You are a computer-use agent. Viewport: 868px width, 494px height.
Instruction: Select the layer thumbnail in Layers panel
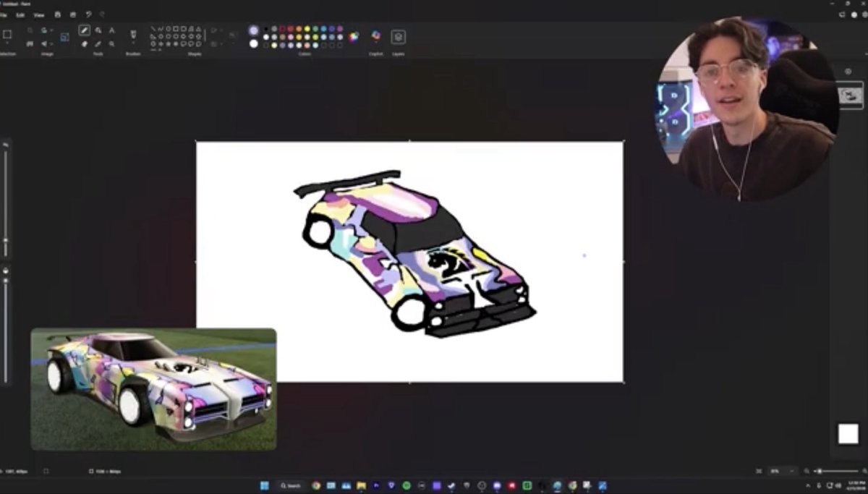click(850, 94)
